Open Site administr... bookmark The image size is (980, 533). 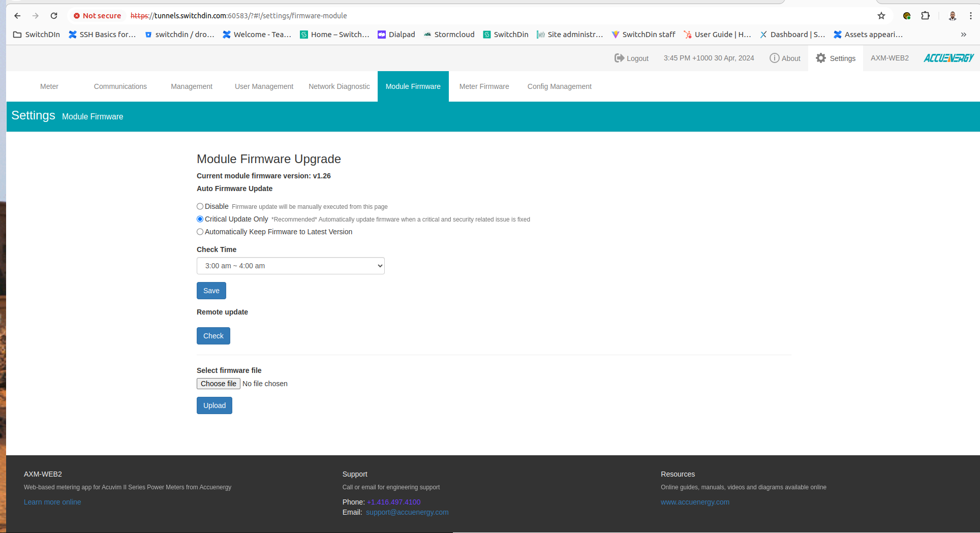point(570,35)
